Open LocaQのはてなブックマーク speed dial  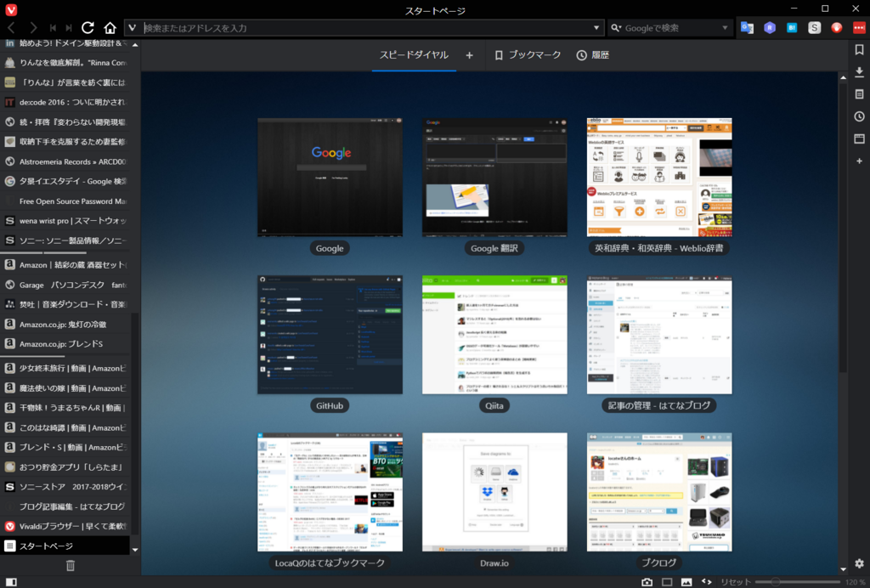[x=330, y=493]
